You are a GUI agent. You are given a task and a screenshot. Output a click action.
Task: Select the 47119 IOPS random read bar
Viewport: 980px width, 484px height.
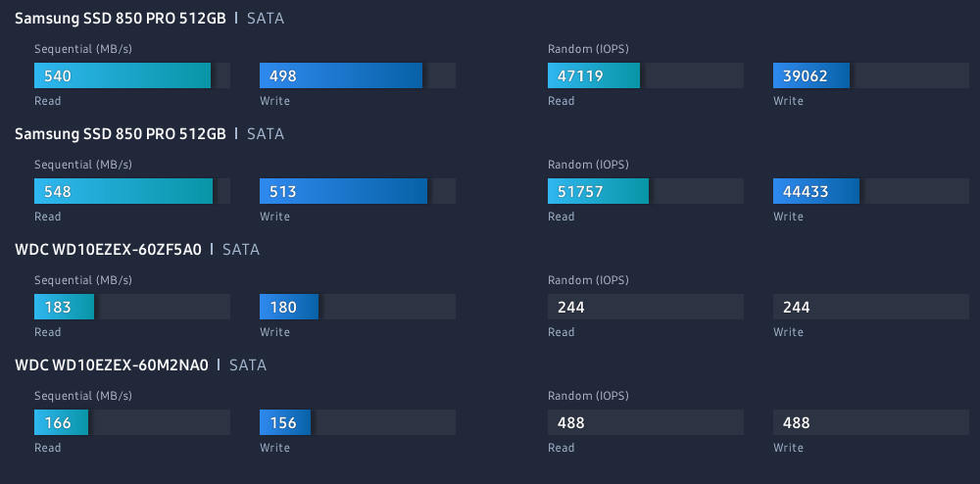(594, 75)
